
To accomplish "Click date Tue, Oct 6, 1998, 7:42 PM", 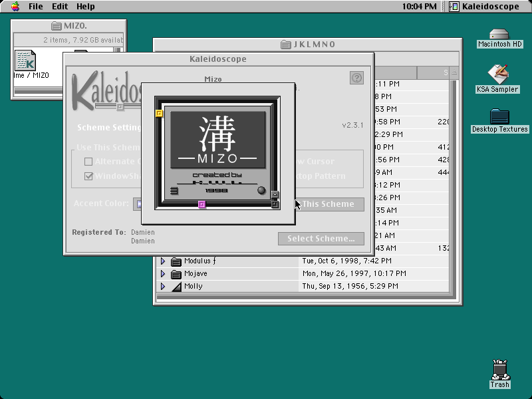I will point(346,261).
